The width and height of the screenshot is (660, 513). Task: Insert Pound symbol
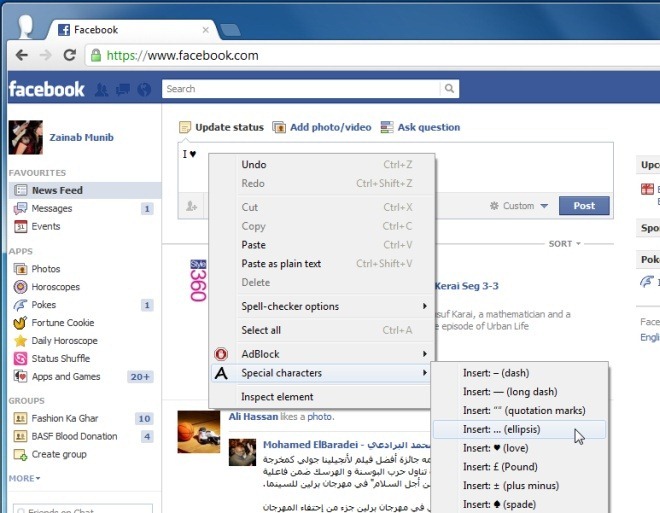pos(519,467)
